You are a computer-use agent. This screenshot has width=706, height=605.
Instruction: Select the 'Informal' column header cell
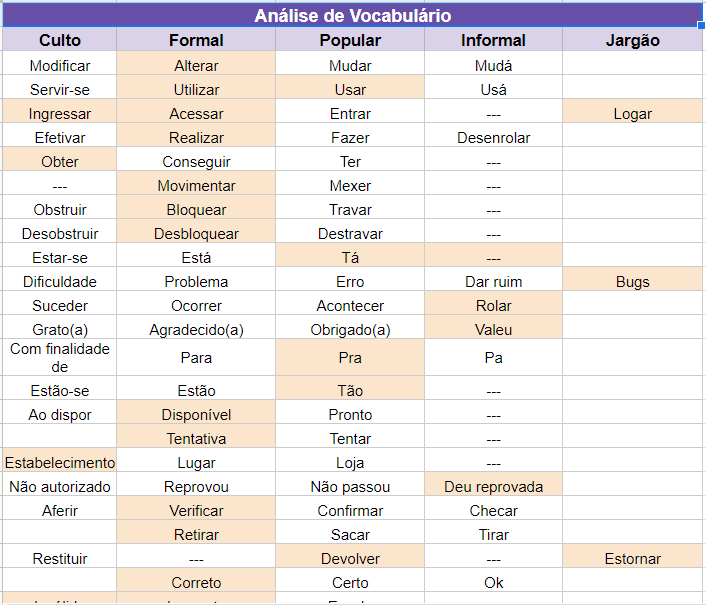click(x=493, y=41)
